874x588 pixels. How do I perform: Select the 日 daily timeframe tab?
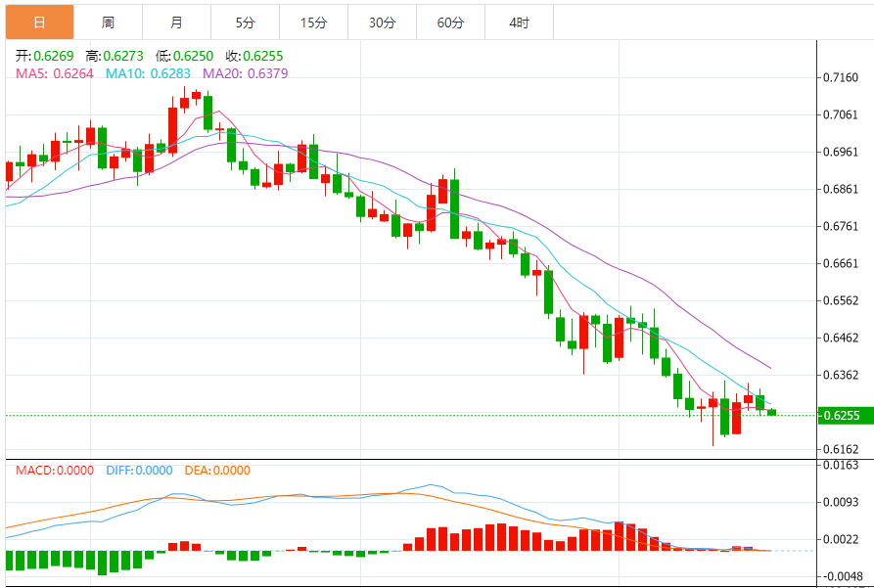coord(39,23)
